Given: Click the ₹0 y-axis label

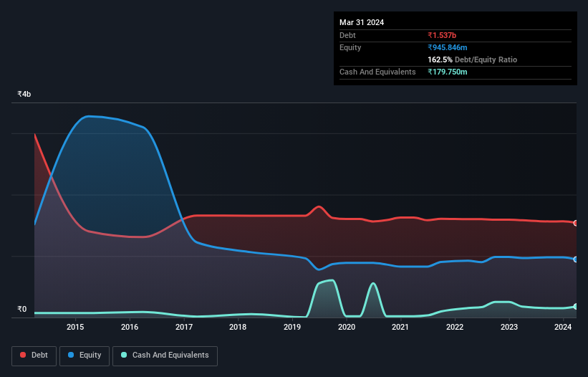Looking at the screenshot, I should tap(22, 309).
